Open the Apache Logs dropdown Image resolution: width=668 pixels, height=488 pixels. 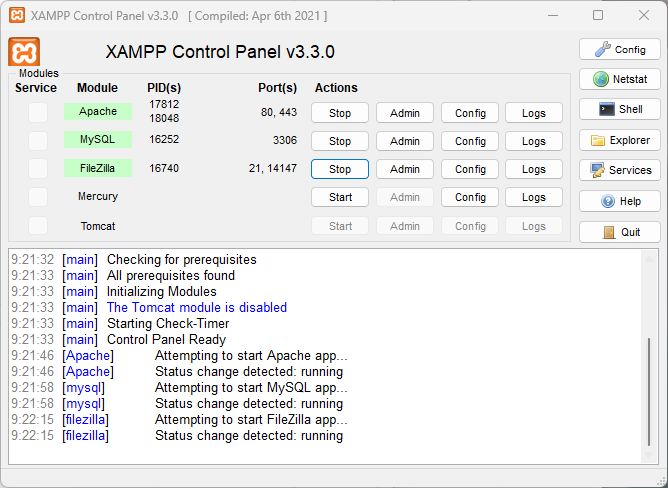click(x=534, y=113)
